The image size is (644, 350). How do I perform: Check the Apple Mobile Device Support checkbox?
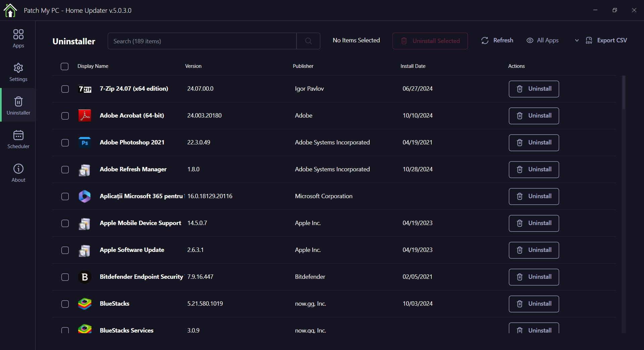point(65,223)
